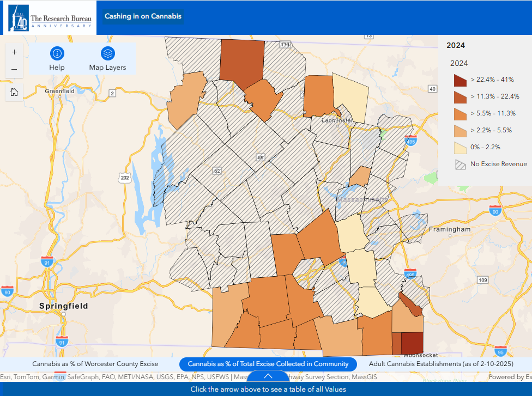The width and height of the screenshot is (532, 396).
Task: Click the Route 119 highway marker
Action: (285, 45)
